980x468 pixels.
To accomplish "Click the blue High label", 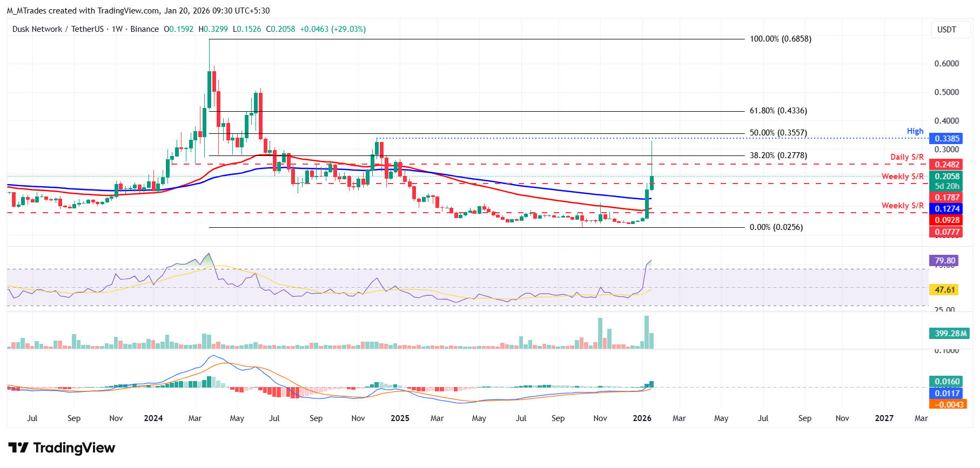I will coord(915,131).
